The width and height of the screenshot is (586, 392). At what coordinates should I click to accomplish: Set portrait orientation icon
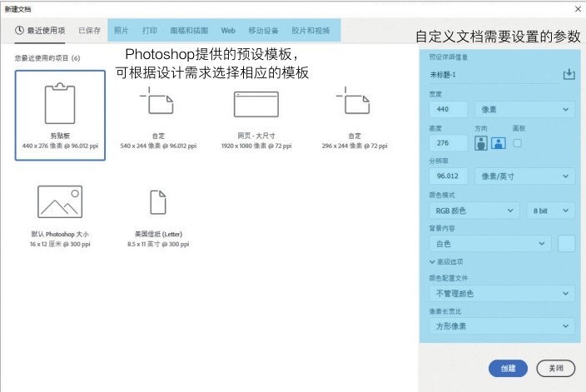coord(481,143)
